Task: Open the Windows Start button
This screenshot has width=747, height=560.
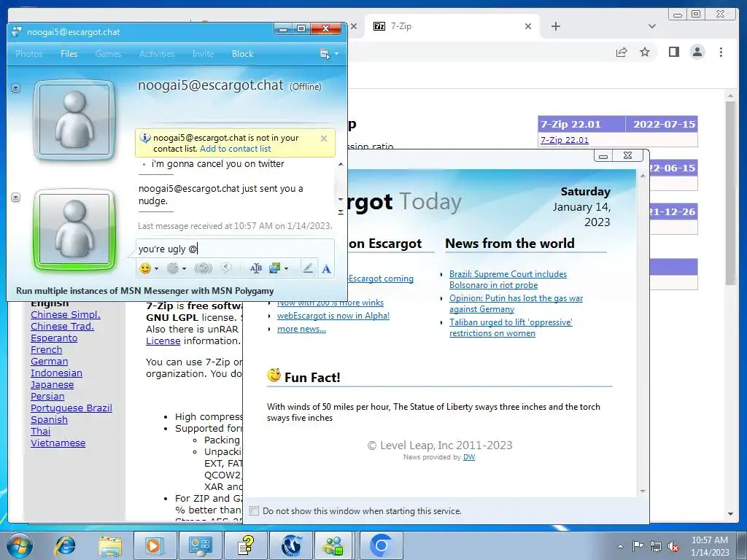Action: pos(19,545)
